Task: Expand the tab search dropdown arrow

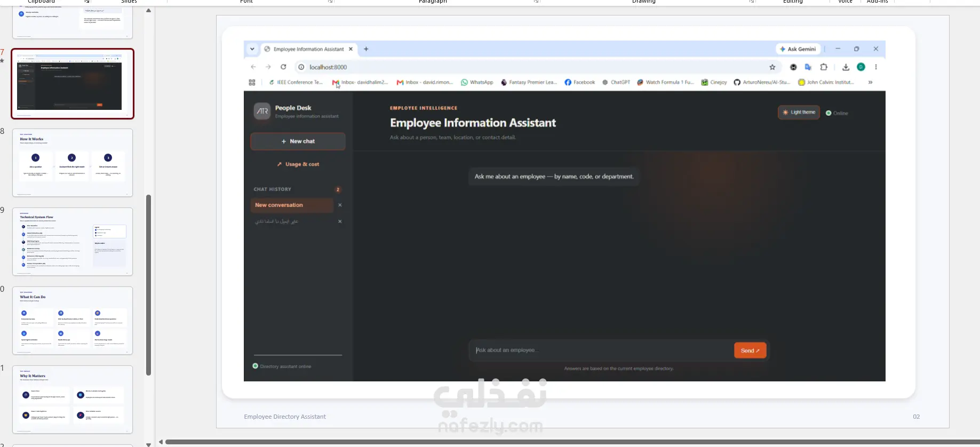Action: pyautogui.click(x=252, y=49)
